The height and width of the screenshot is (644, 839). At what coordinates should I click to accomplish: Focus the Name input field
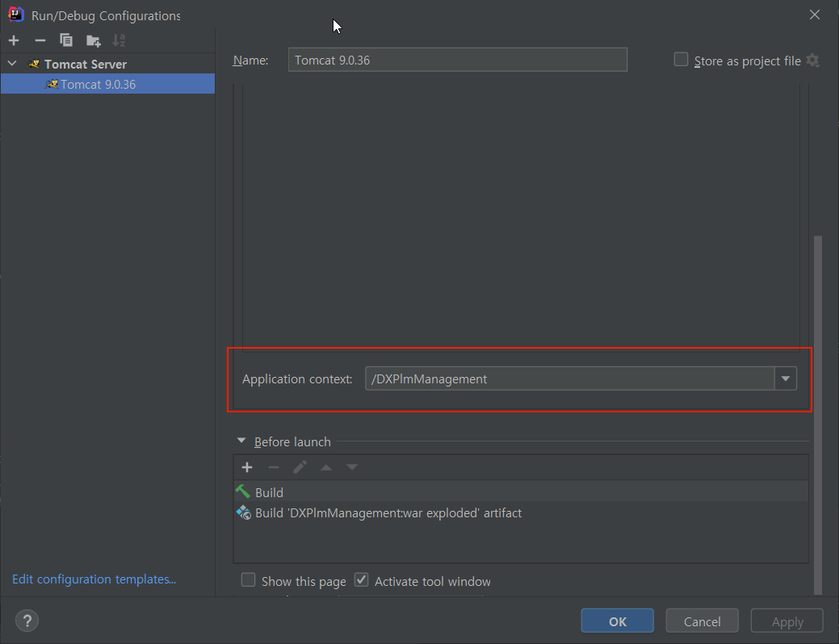pyautogui.click(x=458, y=60)
